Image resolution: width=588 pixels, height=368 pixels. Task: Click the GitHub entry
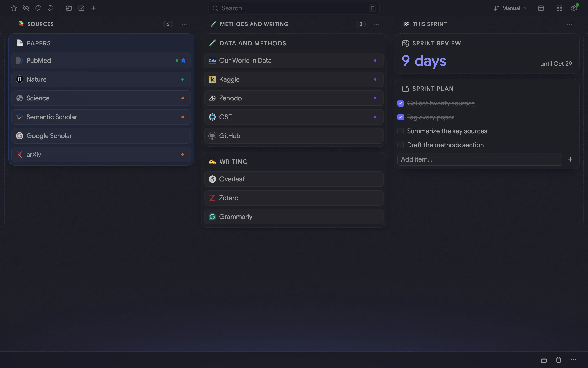click(294, 136)
